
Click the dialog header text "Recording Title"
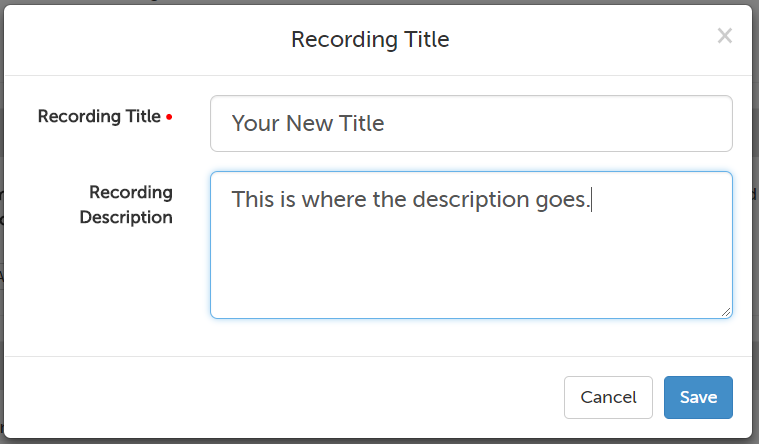370,40
